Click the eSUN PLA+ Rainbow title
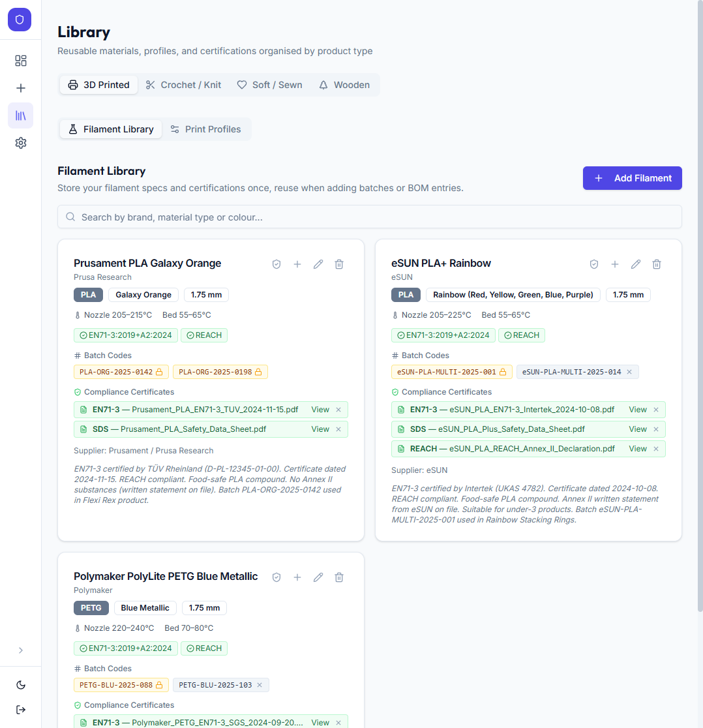The image size is (703, 728). pos(441,264)
